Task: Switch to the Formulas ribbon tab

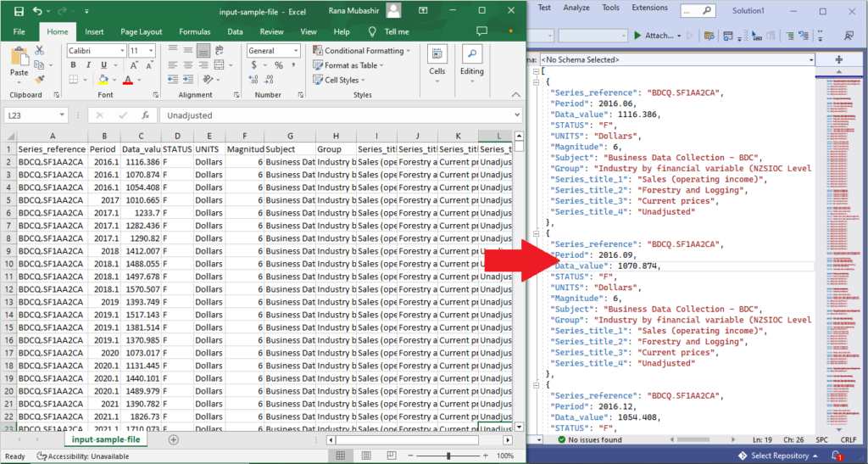Action: click(x=194, y=31)
